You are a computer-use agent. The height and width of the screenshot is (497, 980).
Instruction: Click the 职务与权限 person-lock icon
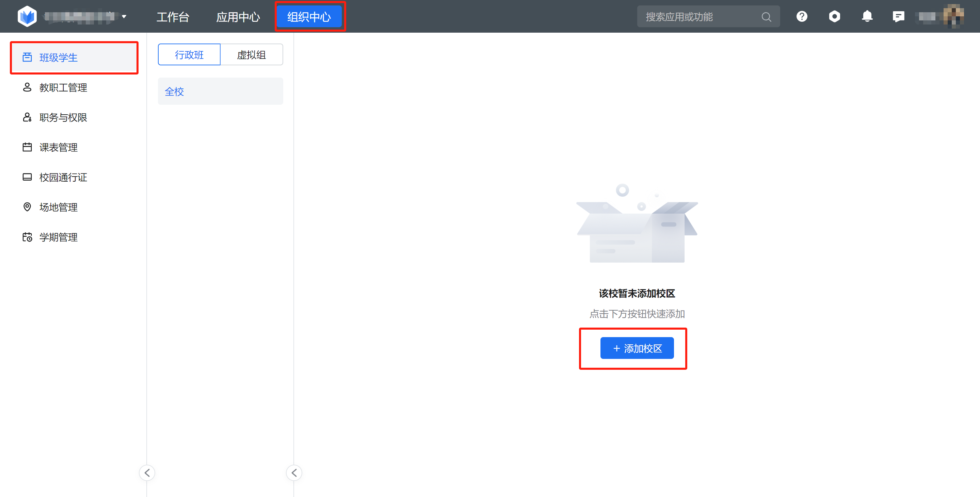pyautogui.click(x=27, y=117)
